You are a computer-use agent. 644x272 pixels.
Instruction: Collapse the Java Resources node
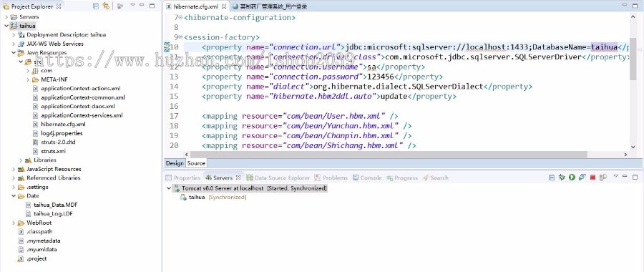(14, 53)
